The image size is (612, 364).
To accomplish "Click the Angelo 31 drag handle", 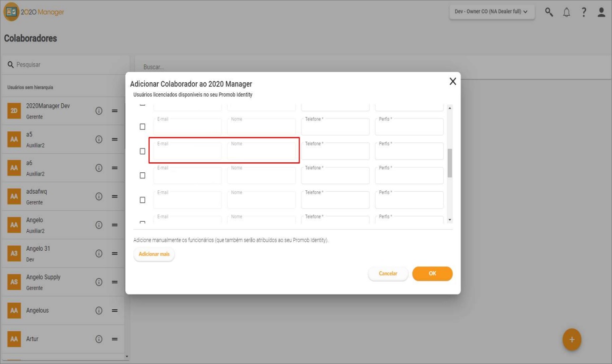I will click(115, 254).
